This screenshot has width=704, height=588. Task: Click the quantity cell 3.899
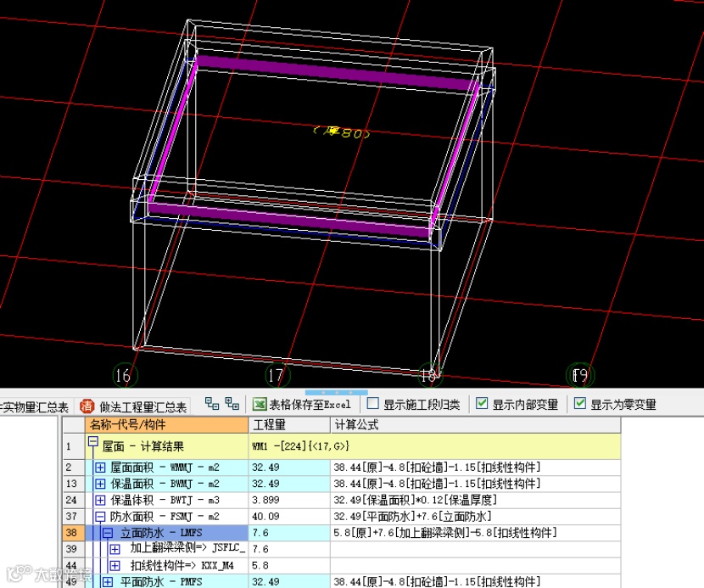click(289, 500)
